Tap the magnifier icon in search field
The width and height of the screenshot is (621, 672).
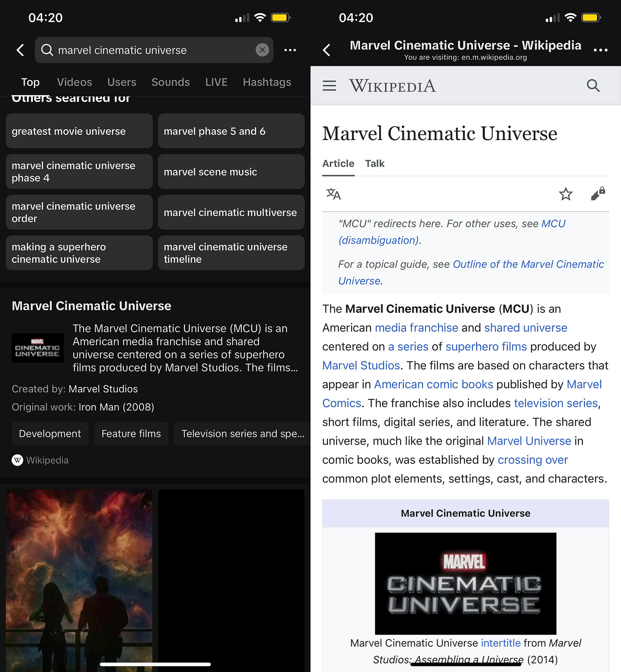tap(47, 50)
